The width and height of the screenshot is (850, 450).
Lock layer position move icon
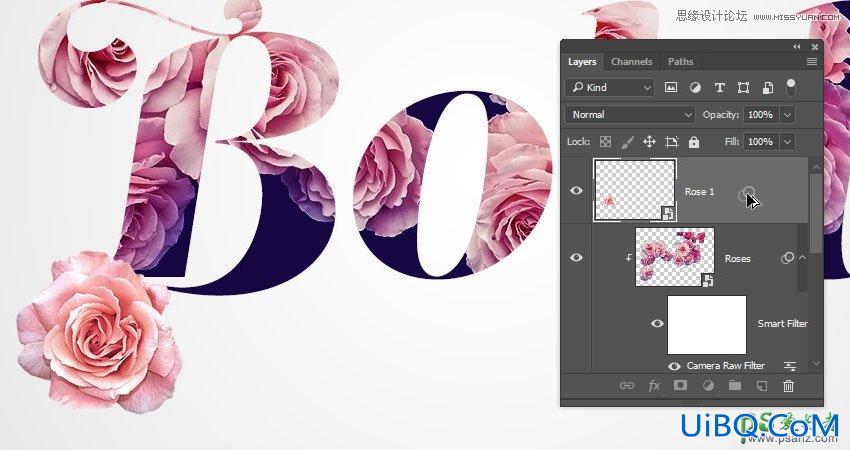(649, 142)
